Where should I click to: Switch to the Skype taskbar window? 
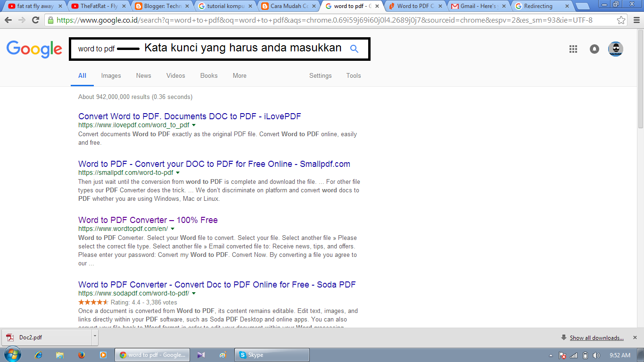[x=272, y=355]
